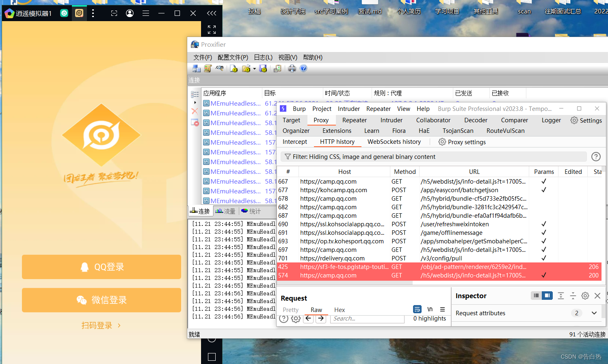Click Proxifier new profile toolbar icon
Screen dimensions: 608x364
click(234, 69)
